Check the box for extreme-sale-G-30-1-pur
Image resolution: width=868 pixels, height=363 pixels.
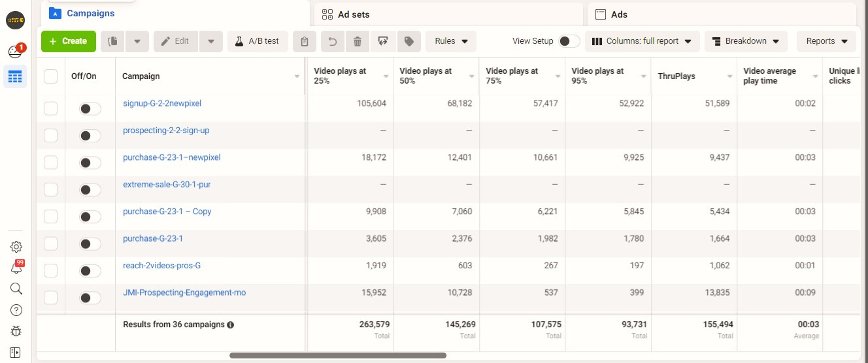[50, 190]
